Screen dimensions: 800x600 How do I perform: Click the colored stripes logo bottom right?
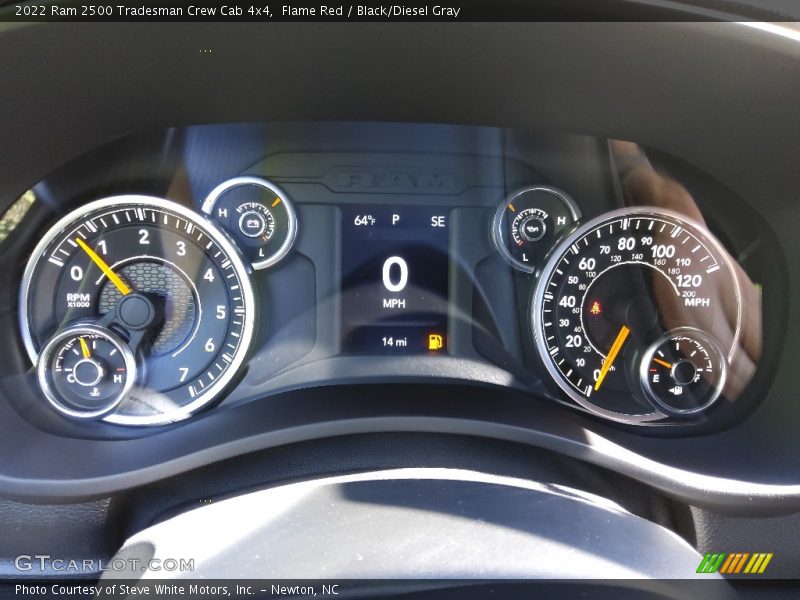point(734,563)
